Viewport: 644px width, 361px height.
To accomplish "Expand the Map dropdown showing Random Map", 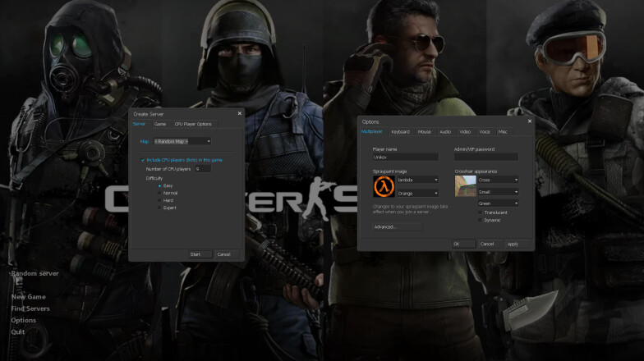I will (182, 141).
